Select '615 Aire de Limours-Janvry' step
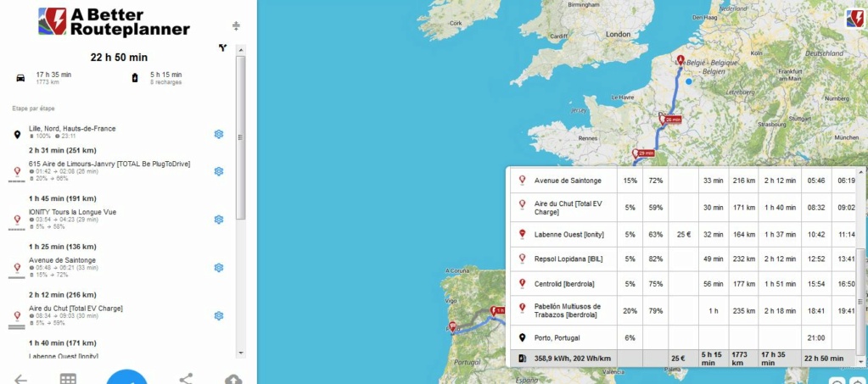 [x=109, y=164]
